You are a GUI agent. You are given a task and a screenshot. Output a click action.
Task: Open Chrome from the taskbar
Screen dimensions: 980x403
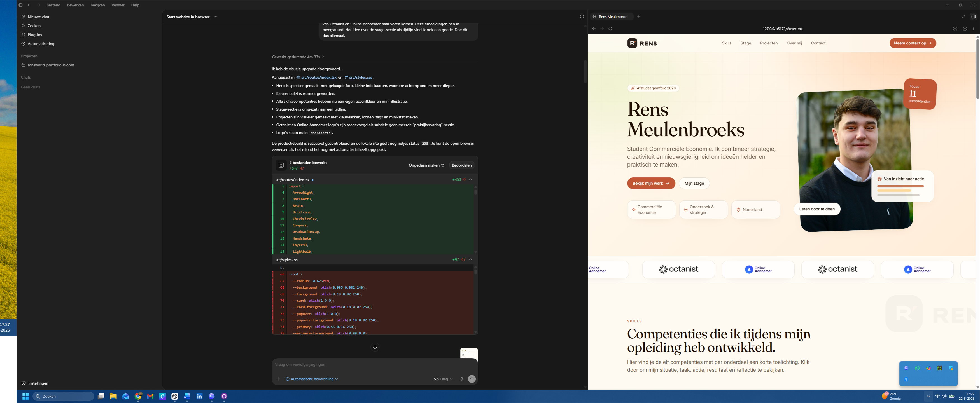[x=138, y=396]
